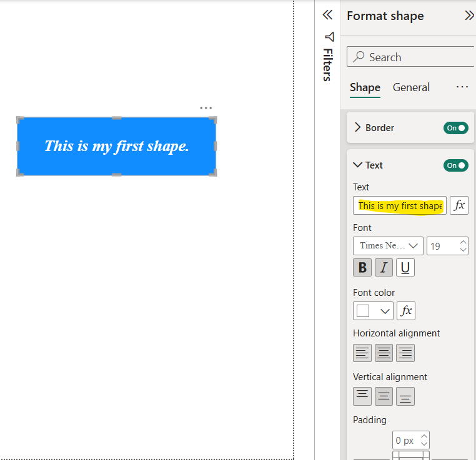Image resolution: width=476 pixels, height=460 pixels.
Task: Set vertical alignment to top
Action: pyautogui.click(x=362, y=396)
